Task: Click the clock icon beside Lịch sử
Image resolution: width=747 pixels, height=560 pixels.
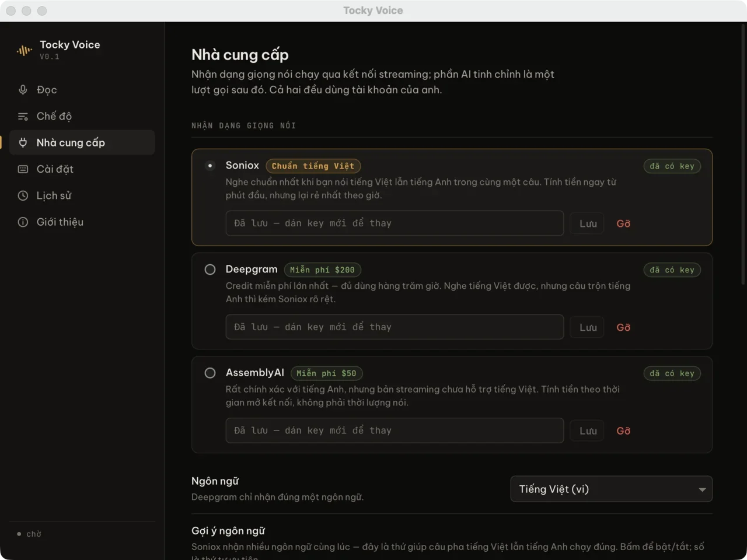Action: pos(23,195)
